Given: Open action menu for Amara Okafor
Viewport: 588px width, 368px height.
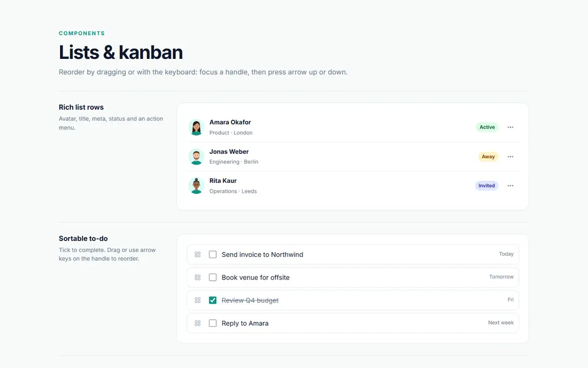Looking at the screenshot, I should coord(510,128).
